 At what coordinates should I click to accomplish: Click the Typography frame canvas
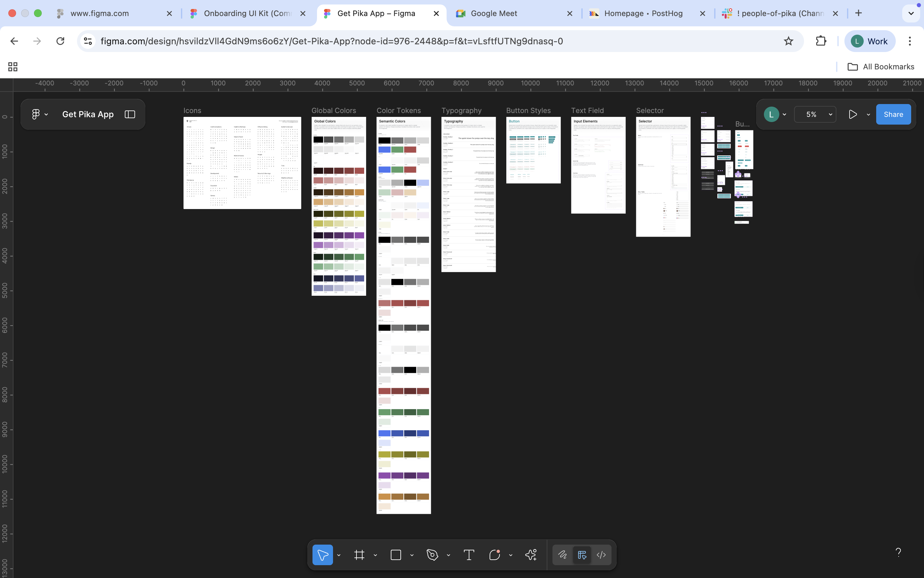pyautogui.click(x=468, y=195)
